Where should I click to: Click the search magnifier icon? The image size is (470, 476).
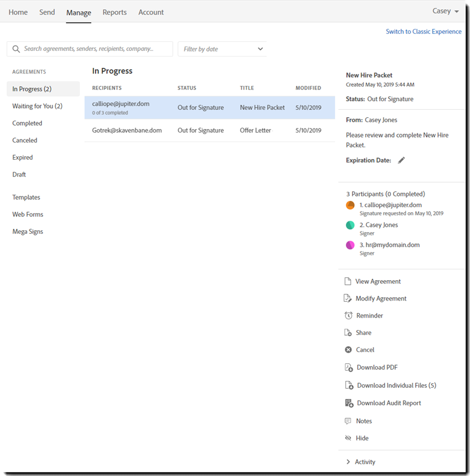click(16, 49)
